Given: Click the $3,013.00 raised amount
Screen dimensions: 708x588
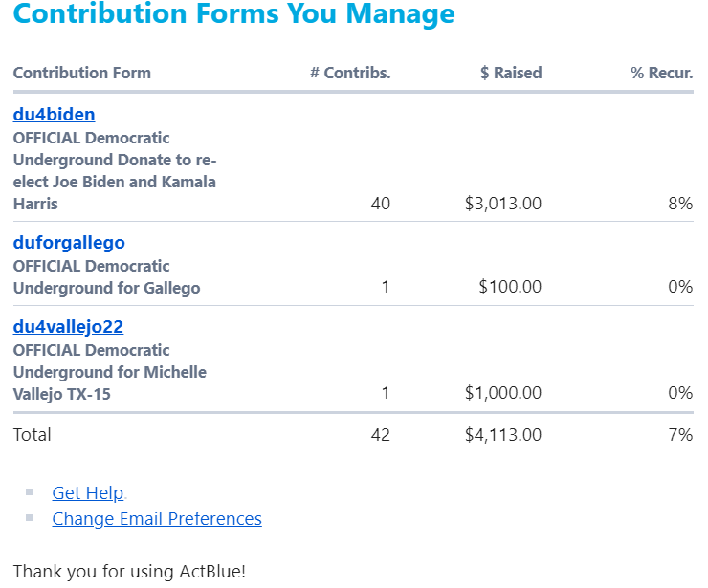Looking at the screenshot, I should (503, 204).
